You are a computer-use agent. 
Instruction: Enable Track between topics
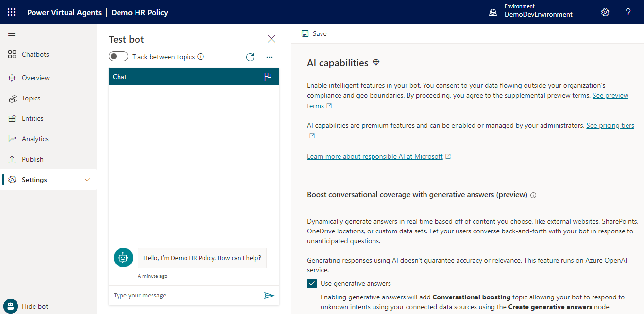118,56
